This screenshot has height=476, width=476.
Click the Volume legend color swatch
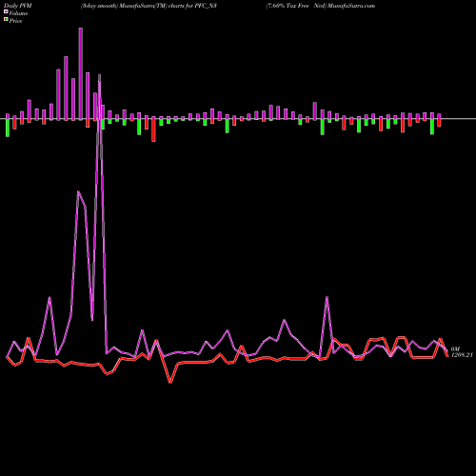coord(6,12)
